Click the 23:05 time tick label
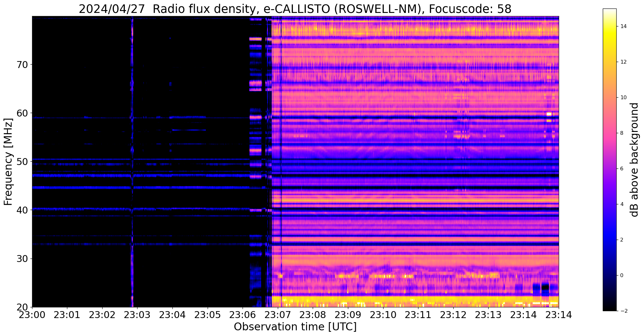Image resolution: width=644 pixels, height=336 pixels. 208,314
